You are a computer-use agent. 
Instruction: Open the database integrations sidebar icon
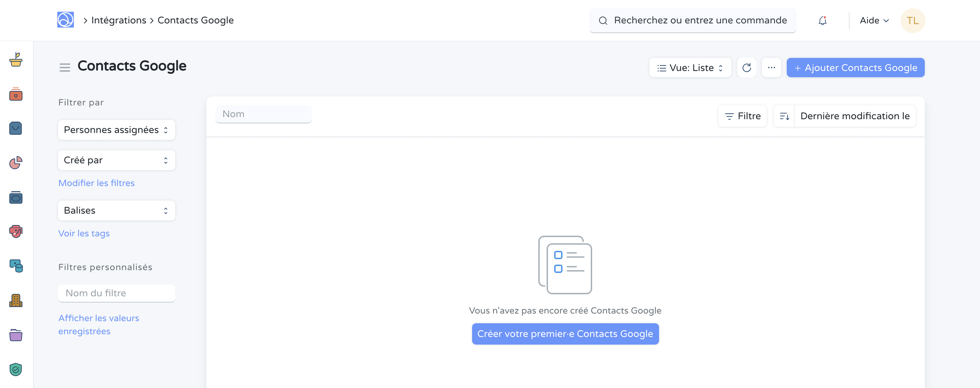pyautogui.click(x=16, y=266)
